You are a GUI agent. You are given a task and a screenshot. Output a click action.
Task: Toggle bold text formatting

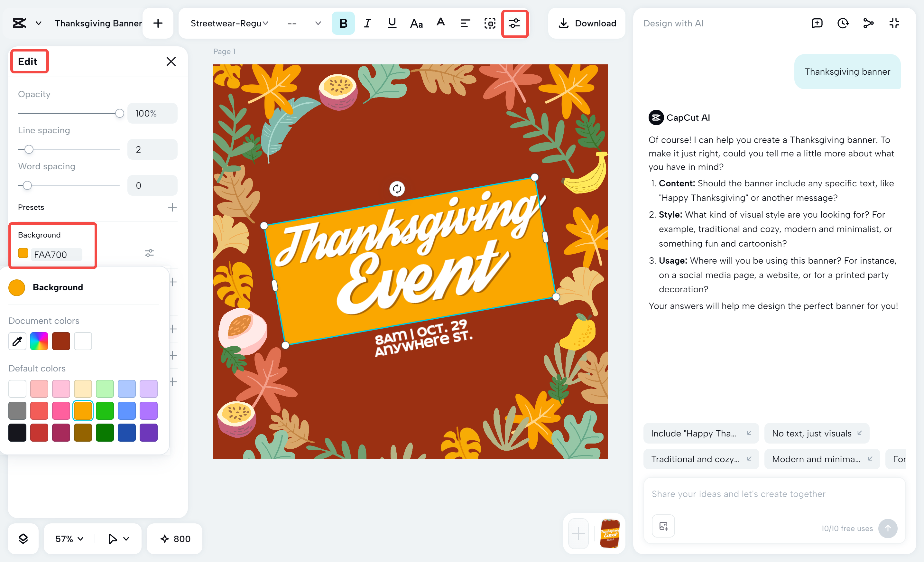tap(343, 23)
